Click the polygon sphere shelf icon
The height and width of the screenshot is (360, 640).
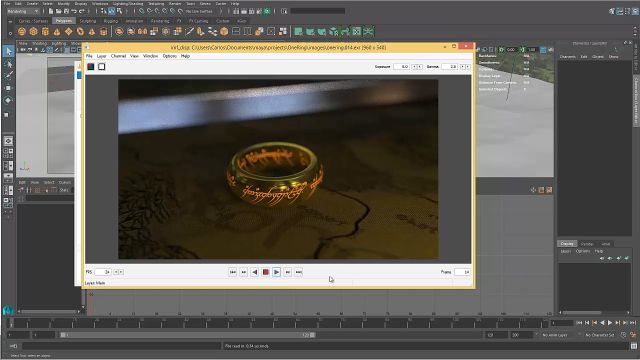point(22,31)
